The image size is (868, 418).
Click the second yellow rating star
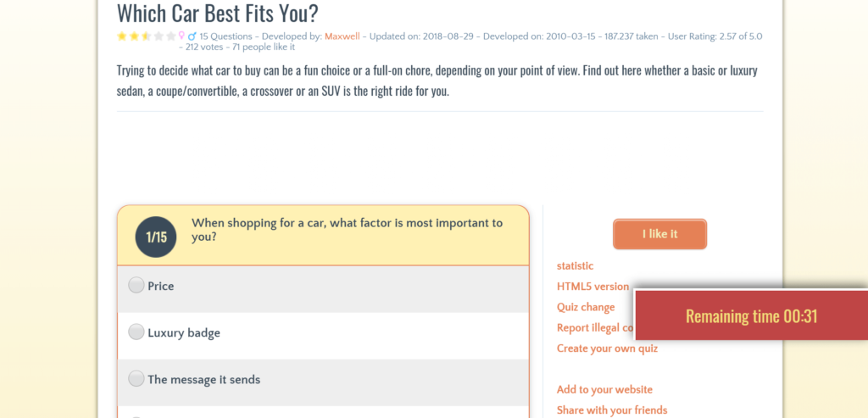click(x=134, y=36)
